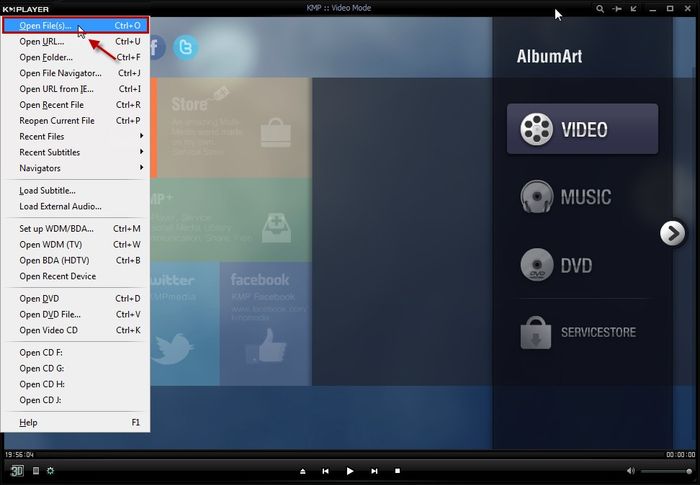
Task: Choose Open BDA (HDTV)
Action: [x=75, y=260]
